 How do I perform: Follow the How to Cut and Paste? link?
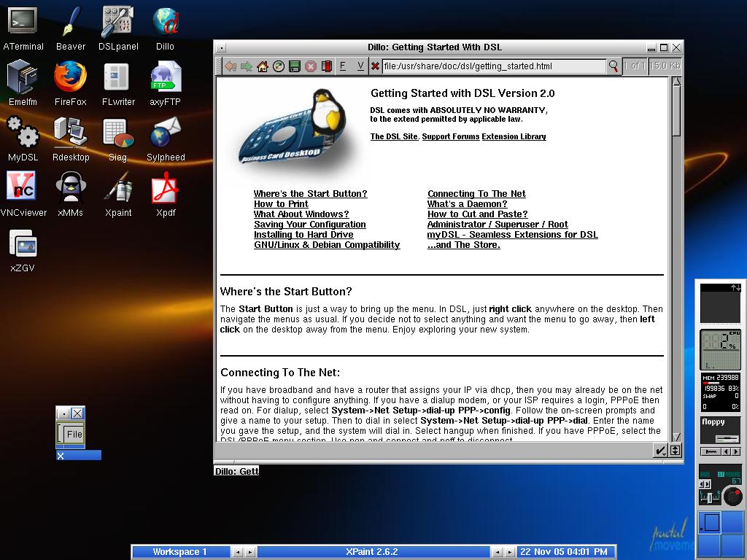pos(477,214)
